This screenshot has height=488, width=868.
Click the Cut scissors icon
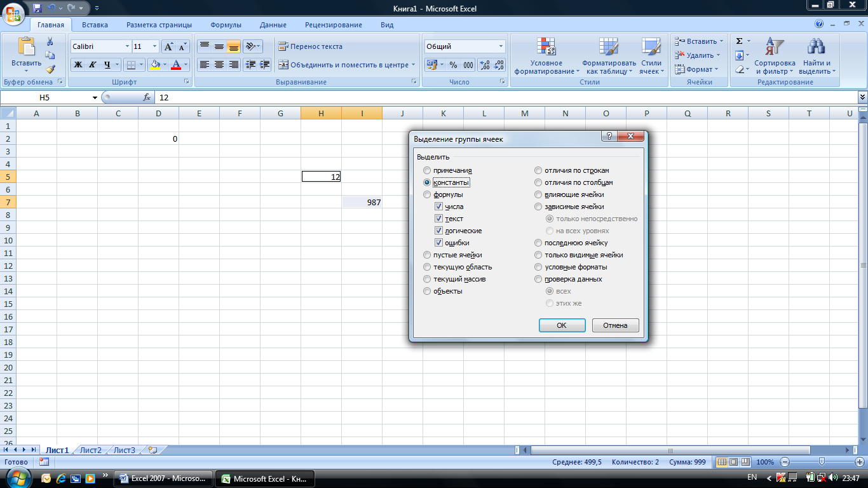click(x=50, y=41)
